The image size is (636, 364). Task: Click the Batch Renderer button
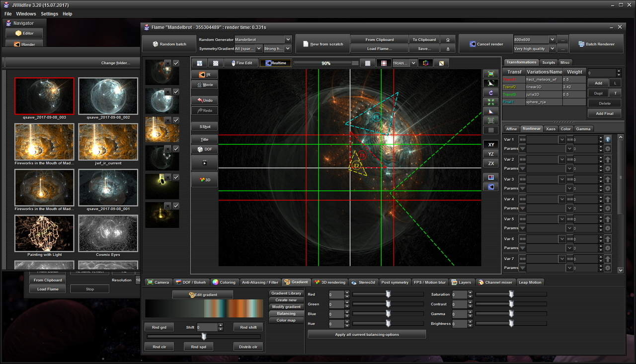pyautogui.click(x=596, y=44)
